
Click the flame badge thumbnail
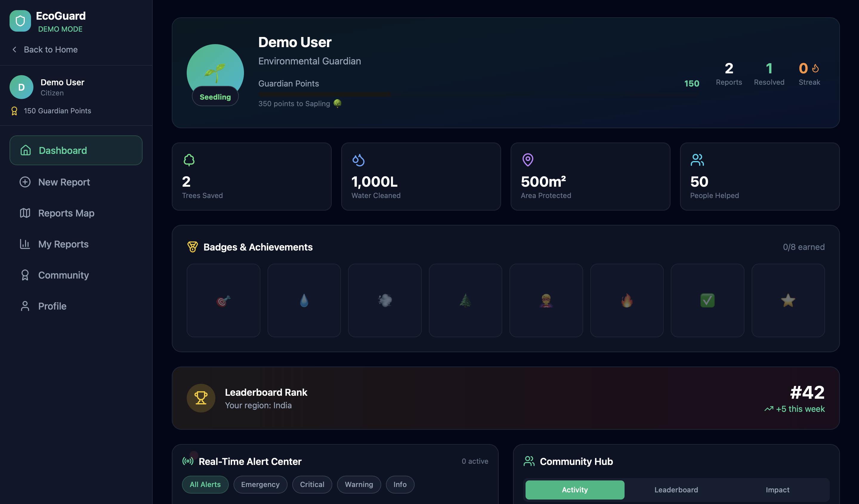click(627, 300)
